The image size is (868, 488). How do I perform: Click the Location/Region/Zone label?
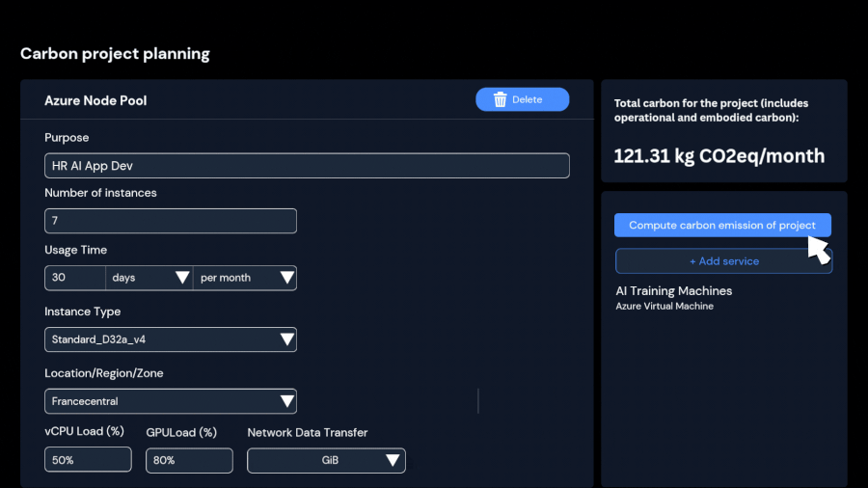tap(104, 373)
